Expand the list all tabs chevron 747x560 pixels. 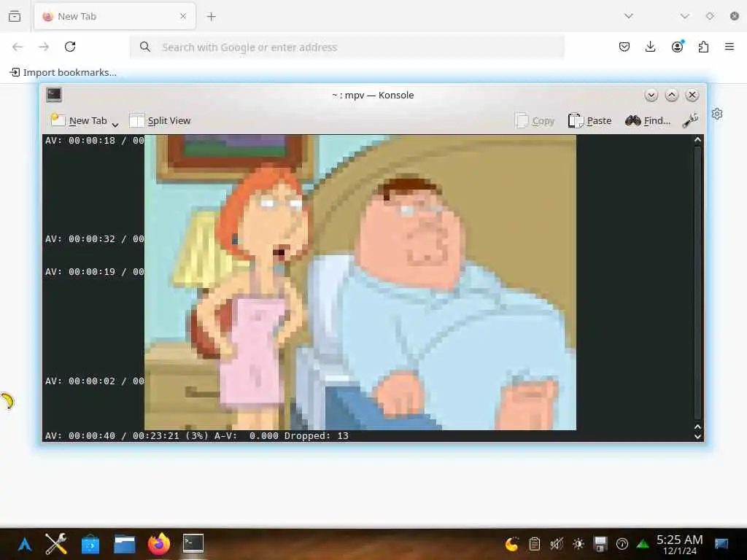[x=629, y=16]
